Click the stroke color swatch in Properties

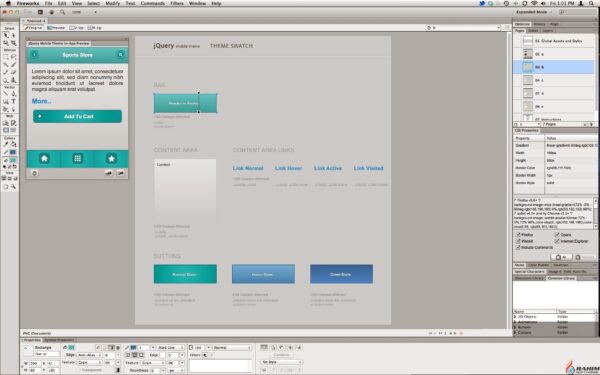133,347
